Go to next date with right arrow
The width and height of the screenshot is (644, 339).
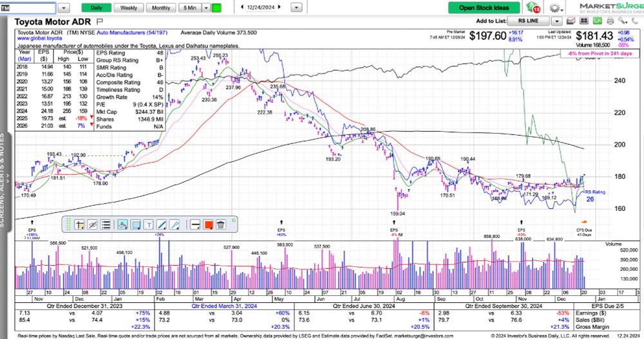279,7
